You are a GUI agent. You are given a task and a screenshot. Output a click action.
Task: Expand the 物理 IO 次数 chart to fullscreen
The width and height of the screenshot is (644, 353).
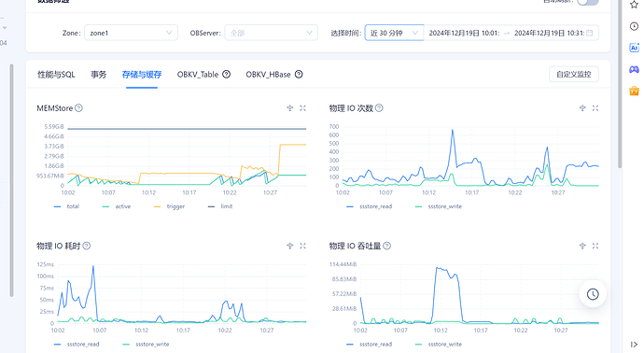tap(595, 108)
